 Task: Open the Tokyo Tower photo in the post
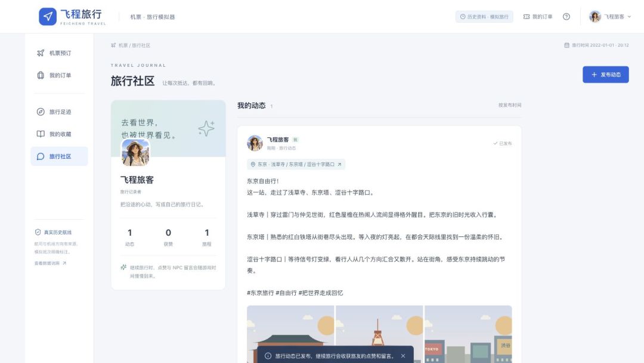coord(379,334)
